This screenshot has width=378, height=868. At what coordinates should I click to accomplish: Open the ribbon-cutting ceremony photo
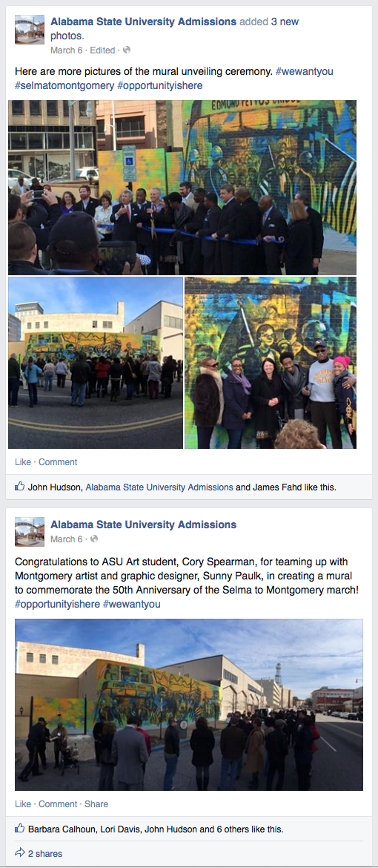pyautogui.click(x=182, y=188)
